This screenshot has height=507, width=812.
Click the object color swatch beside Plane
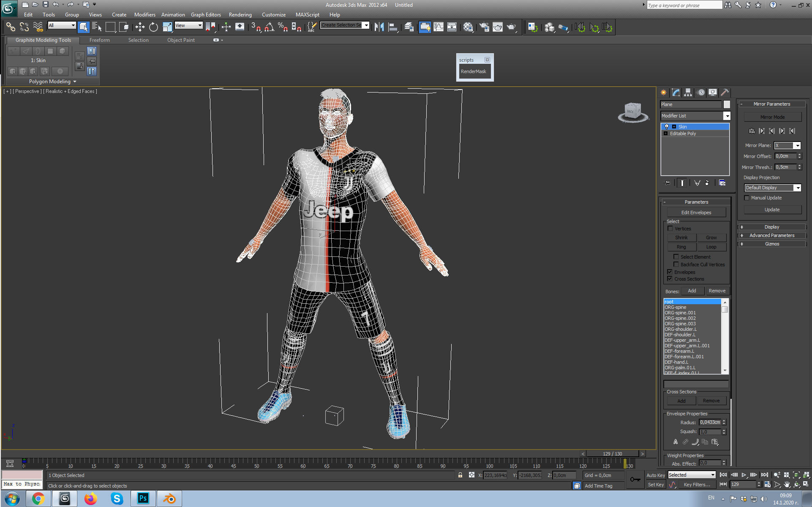(x=727, y=104)
